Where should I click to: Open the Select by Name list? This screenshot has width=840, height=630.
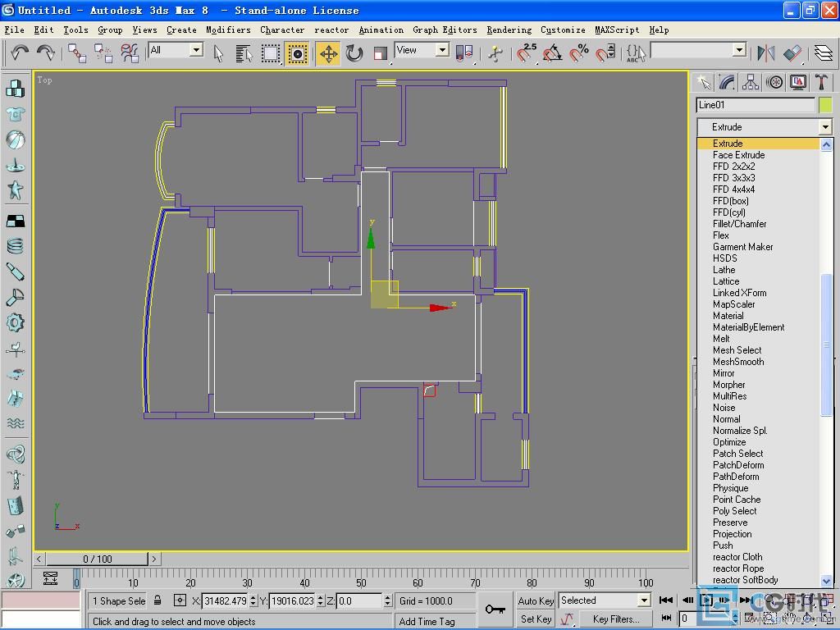[x=244, y=53]
